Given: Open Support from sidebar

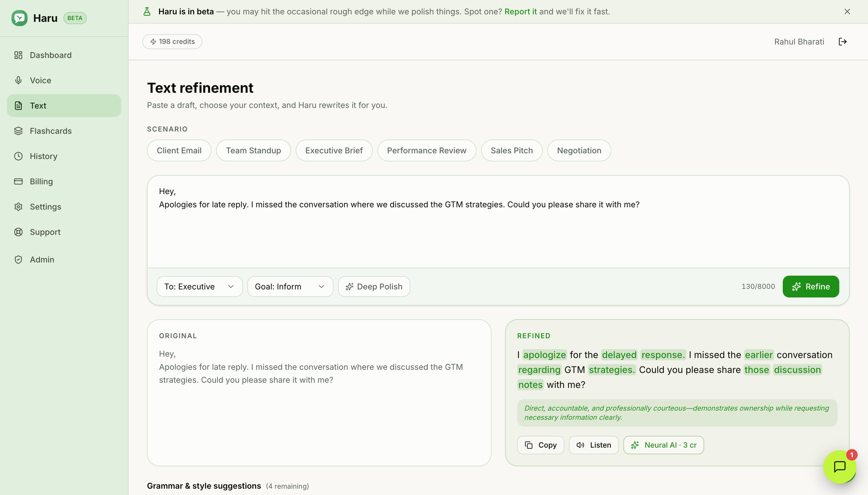Looking at the screenshot, I should coord(64,232).
